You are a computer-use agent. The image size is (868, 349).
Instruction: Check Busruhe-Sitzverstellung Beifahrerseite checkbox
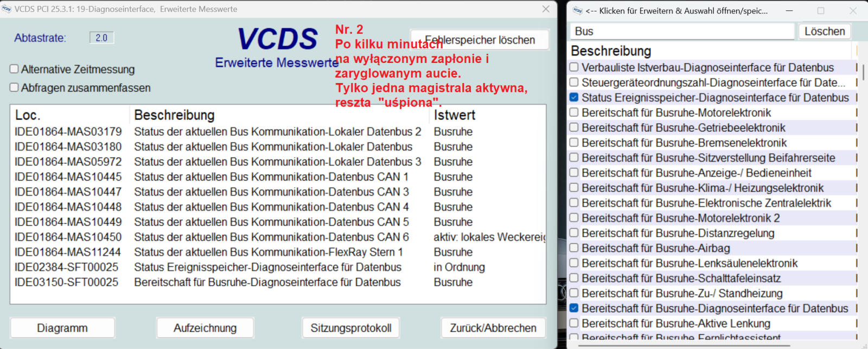coord(574,157)
